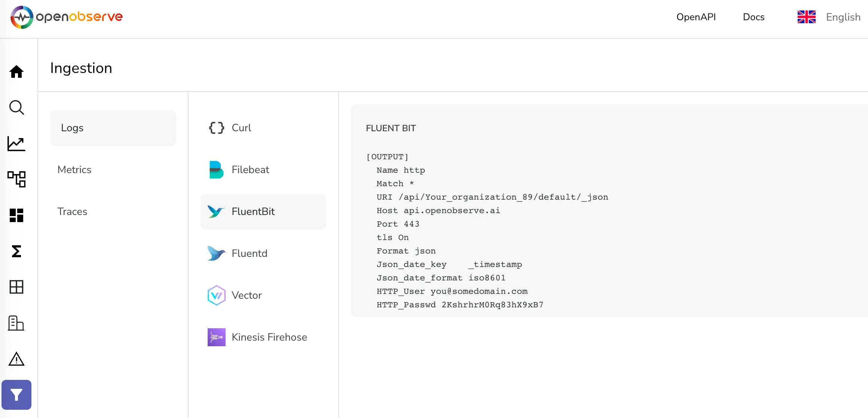The image size is (868, 418).
Task: Click the pipelines/traces node icon in sidebar
Action: (x=16, y=179)
